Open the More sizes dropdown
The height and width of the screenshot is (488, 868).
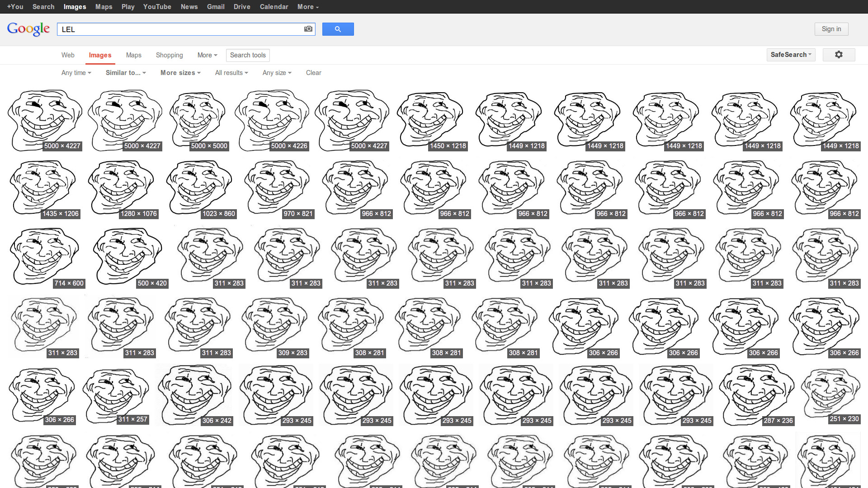coord(180,73)
